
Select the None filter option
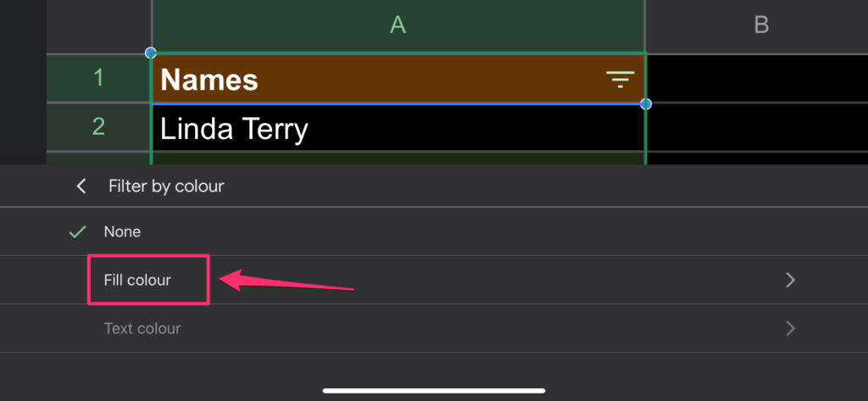434,231
